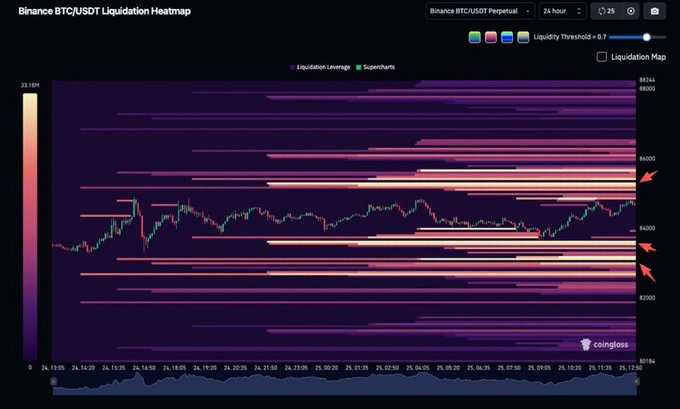
Task: Click the 84000 price axis label
Action: pos(647,228)
